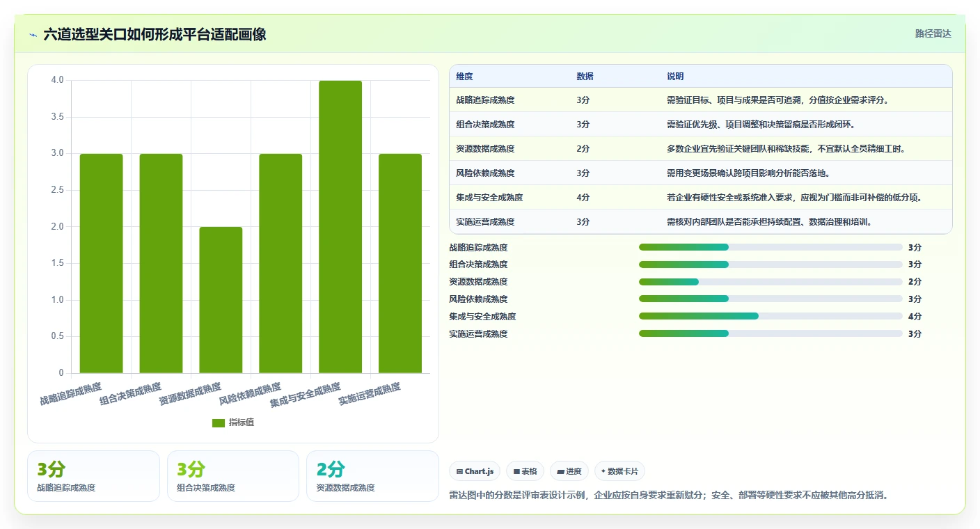Select the 集成与安全成熟度 table row cell
The height and width of the screenshot is (529, 980).
point(489,198)
